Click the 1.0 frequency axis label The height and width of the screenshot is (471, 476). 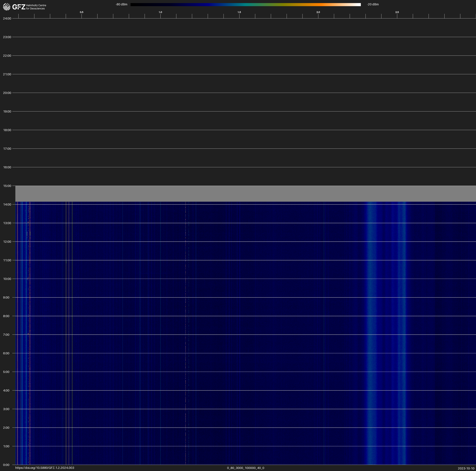coord(160,12)
